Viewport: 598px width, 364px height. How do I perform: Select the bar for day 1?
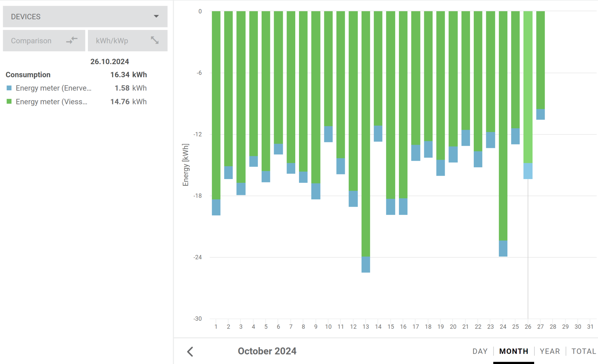[216, 113]
